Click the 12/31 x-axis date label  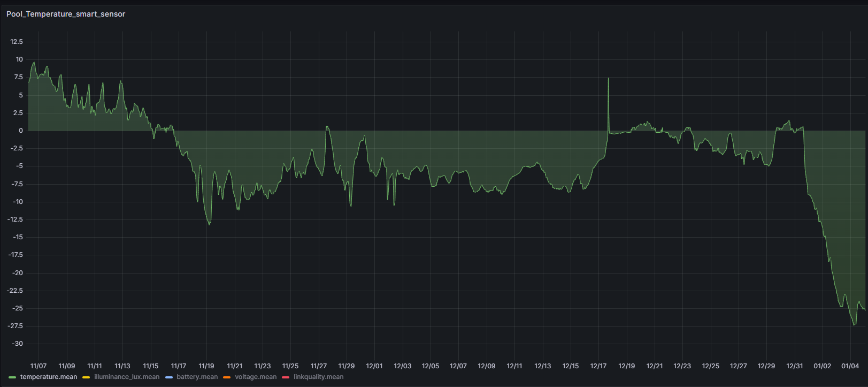pyautogui.click(x=795, y=366)
